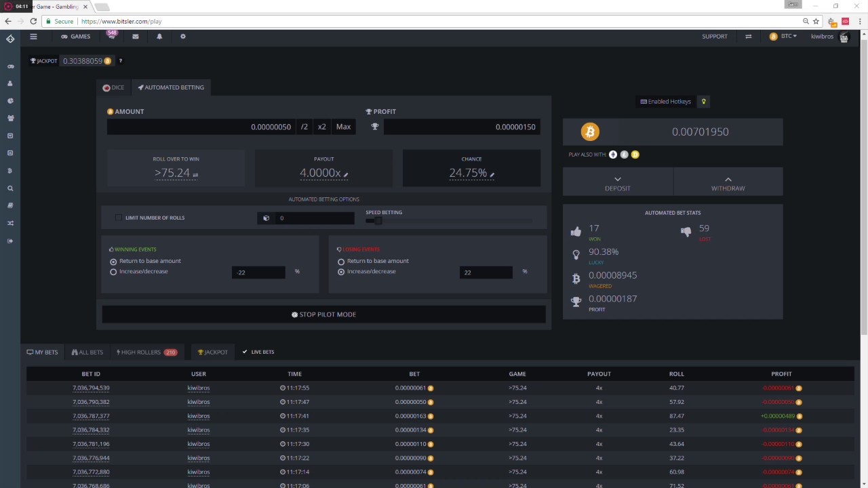Screen dimensions: 868x488
Task: Open the Jackpot tab in bets list
Action: tap(213, 352)
